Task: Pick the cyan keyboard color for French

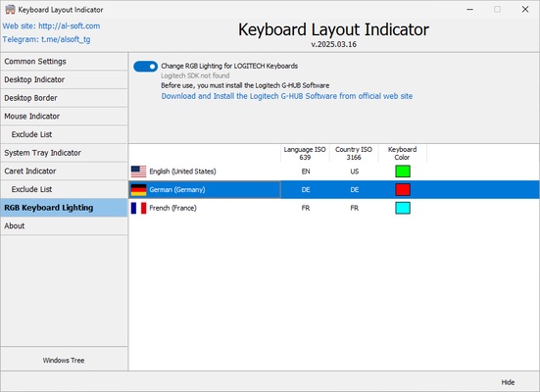Action: [403, 208]
